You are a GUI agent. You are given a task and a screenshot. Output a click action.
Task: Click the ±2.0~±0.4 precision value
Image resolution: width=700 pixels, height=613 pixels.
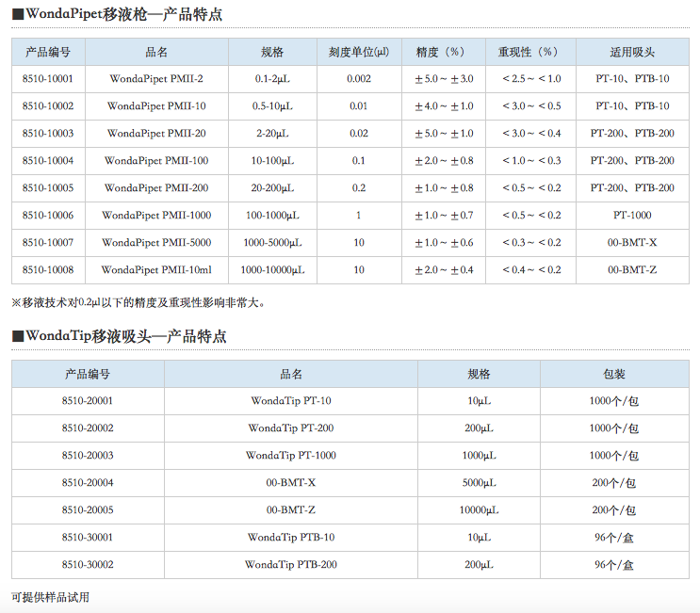[444, 270]
